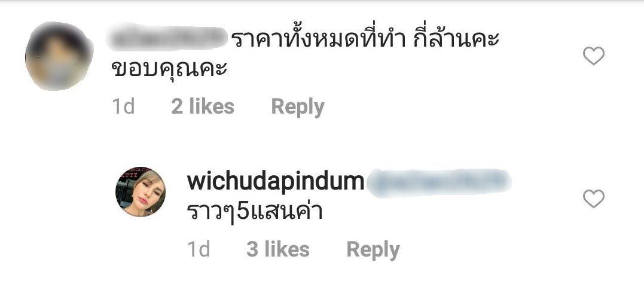Toggle heart beside ราวๆ5แสนค่า reply
644x290 pixels.
coord(594,199)
